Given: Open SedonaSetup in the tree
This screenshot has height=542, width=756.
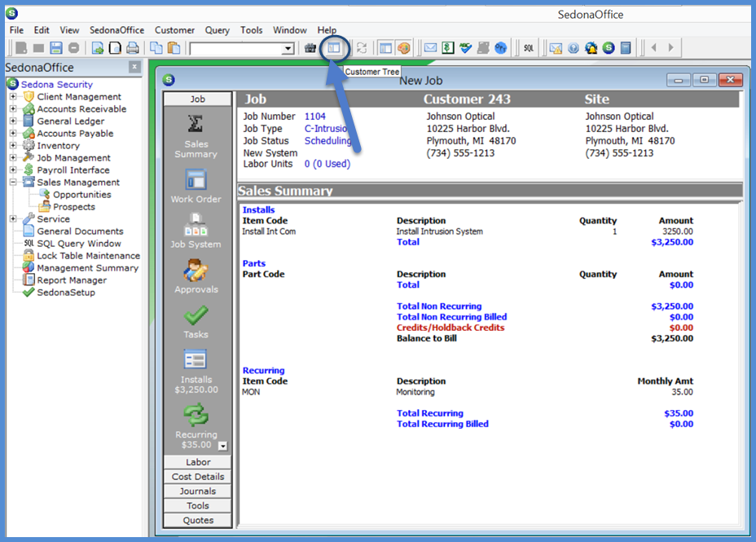Looking at the screenshot, I should pos(66,293).
